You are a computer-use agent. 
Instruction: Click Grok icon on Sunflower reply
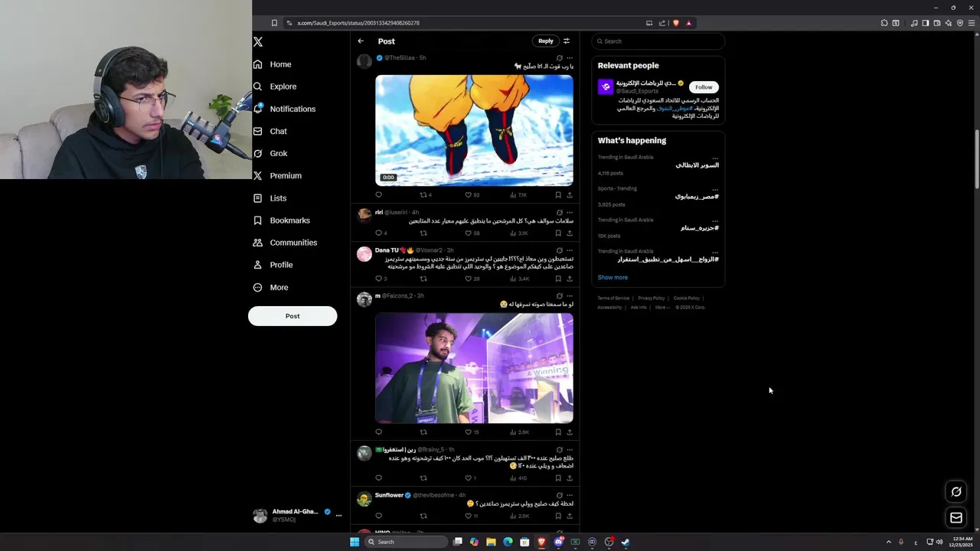coord(559,495)
